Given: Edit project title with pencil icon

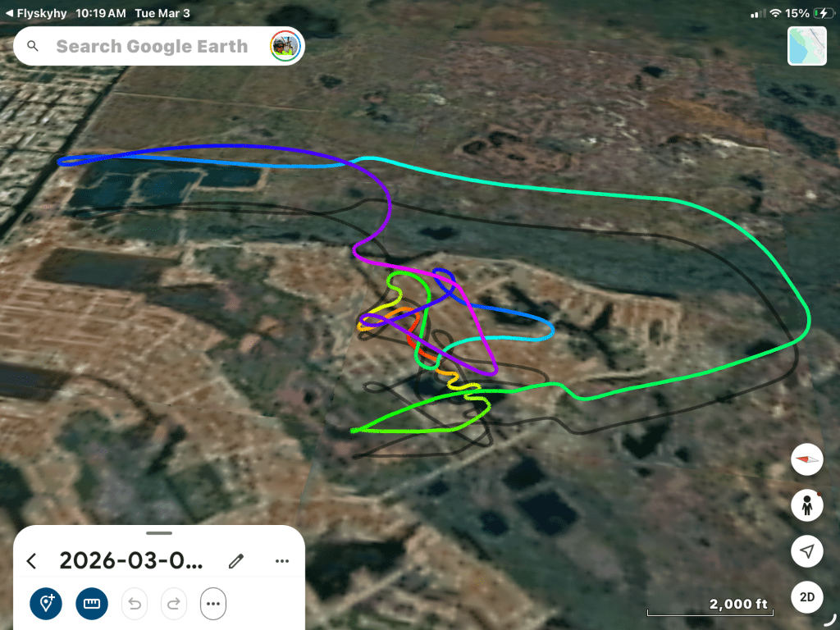Looking at the screenshot, I should point(236,561).
